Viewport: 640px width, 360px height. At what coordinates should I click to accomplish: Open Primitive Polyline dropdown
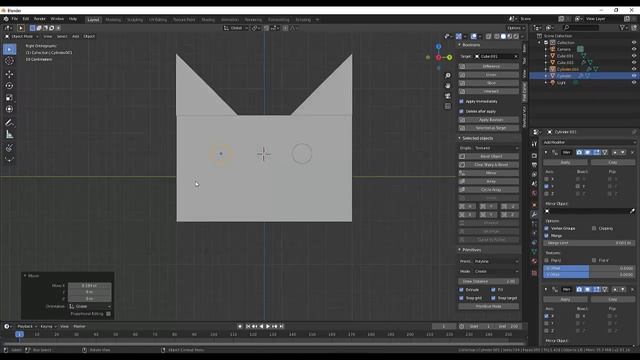pos(496,261)
